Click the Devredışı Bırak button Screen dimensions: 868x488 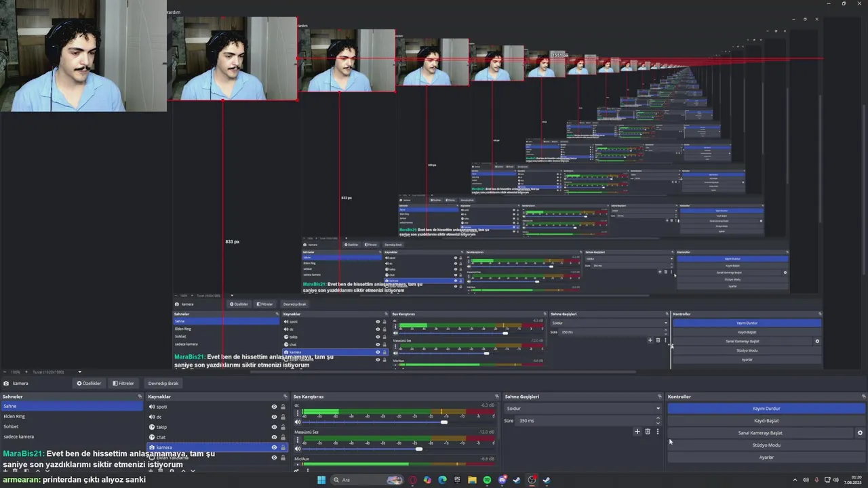[163, 383]
